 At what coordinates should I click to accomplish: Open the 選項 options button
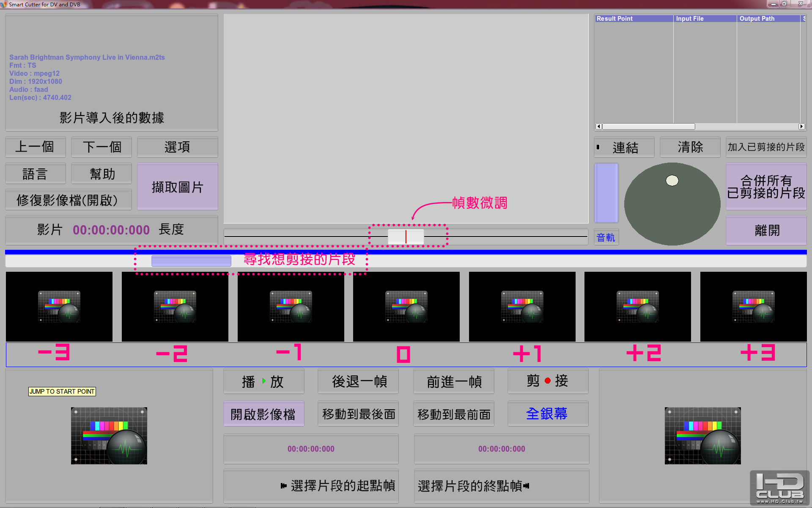pos(177,147)
